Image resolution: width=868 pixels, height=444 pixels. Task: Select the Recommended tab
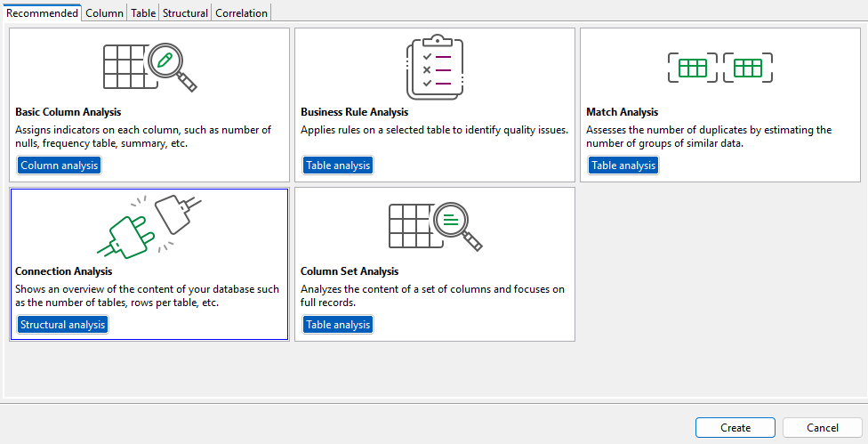pyautogui.click(x=42, y=13)
